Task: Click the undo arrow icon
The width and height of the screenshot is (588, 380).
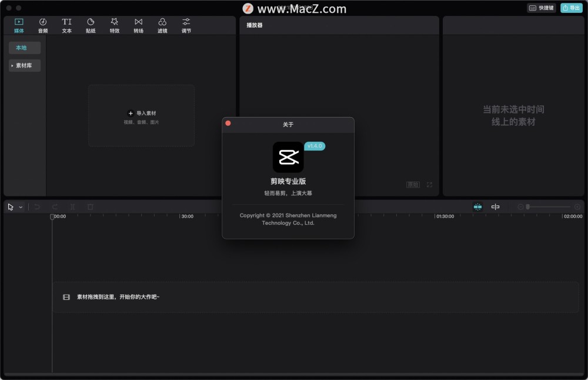Action: pyautogui.click(x=36, y=206)
